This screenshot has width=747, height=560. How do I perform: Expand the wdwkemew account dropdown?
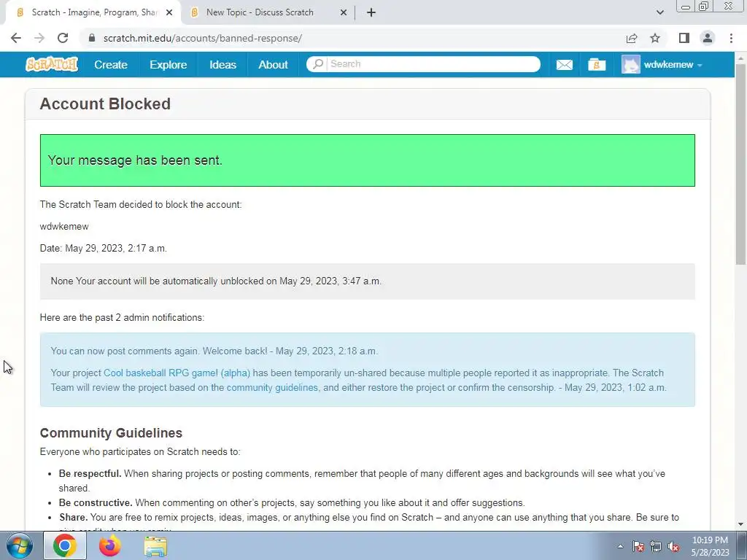[700, 65]
